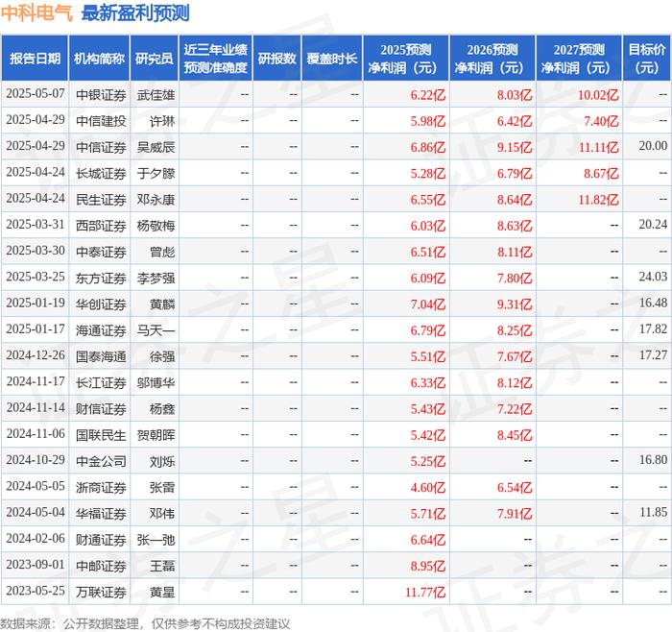
Task: Click the 7.40亿 forecast value
Action: coord(601,121)
